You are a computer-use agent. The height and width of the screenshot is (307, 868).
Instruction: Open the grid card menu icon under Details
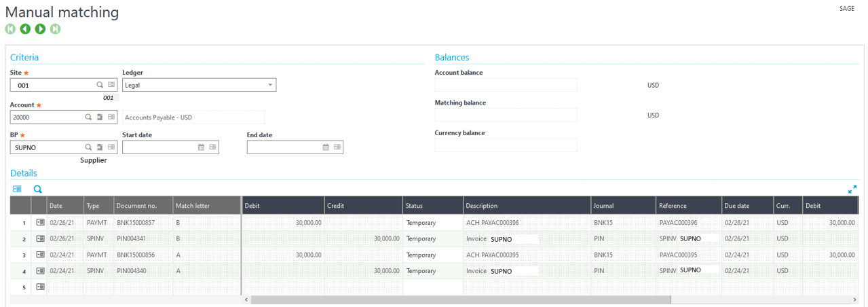pyautogui.click(x=17, y=189)
